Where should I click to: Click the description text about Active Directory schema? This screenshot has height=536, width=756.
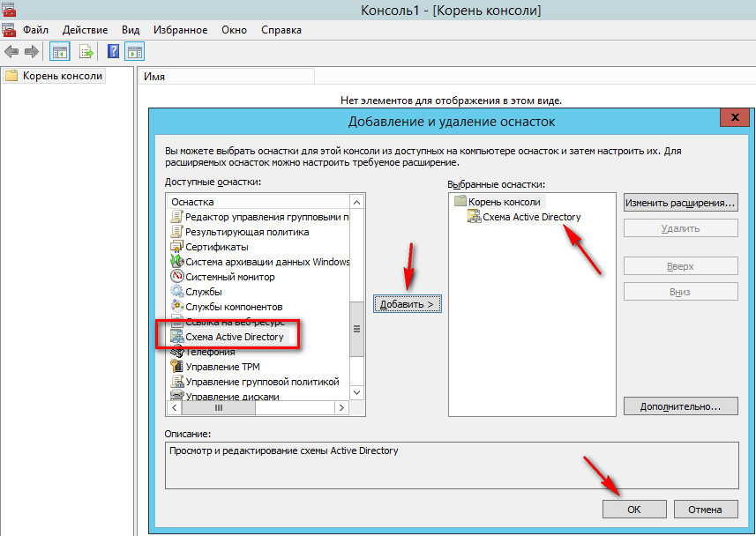pyautogui.click(x=283, y=450)
